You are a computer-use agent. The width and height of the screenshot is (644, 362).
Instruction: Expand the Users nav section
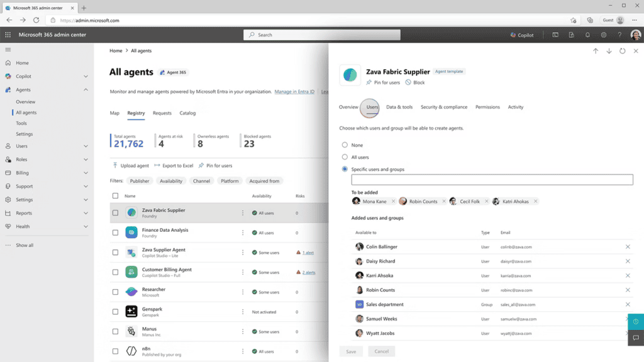click(86, 146)
